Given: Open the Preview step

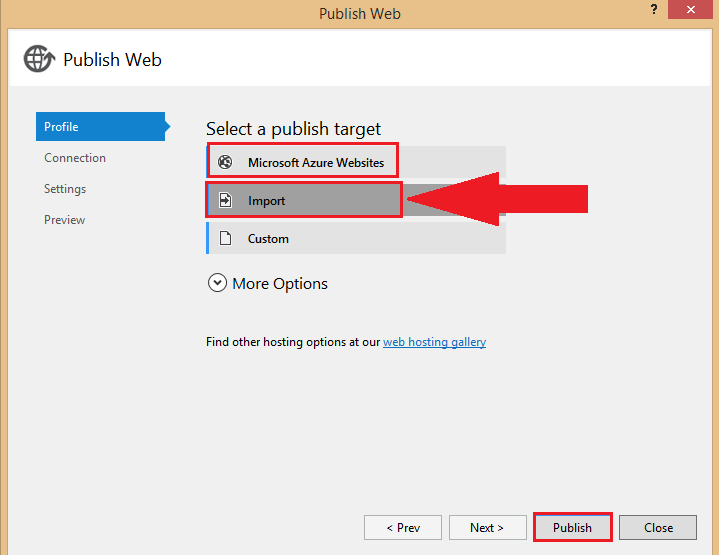Looking at the screenshot, I should point(65,220).
